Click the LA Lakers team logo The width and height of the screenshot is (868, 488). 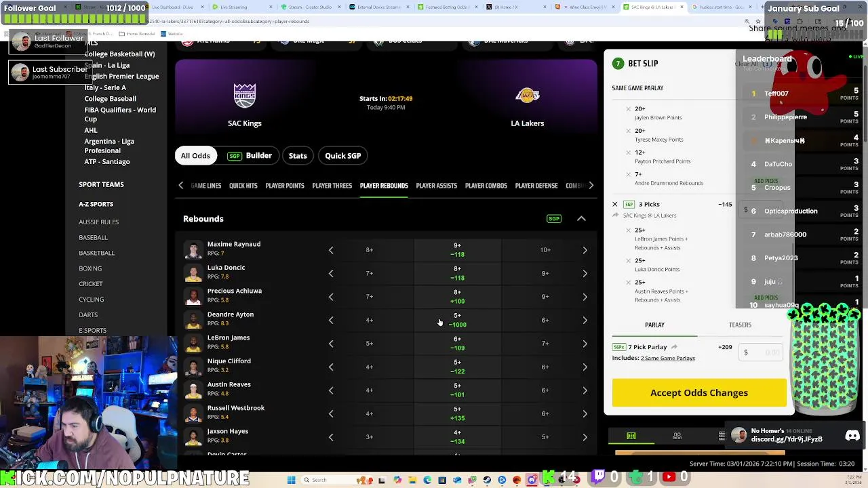527,96
